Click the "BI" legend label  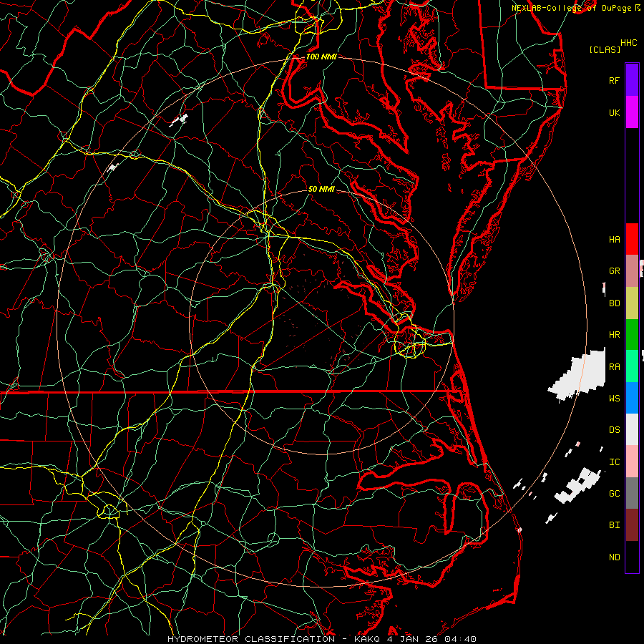(615, 525)
